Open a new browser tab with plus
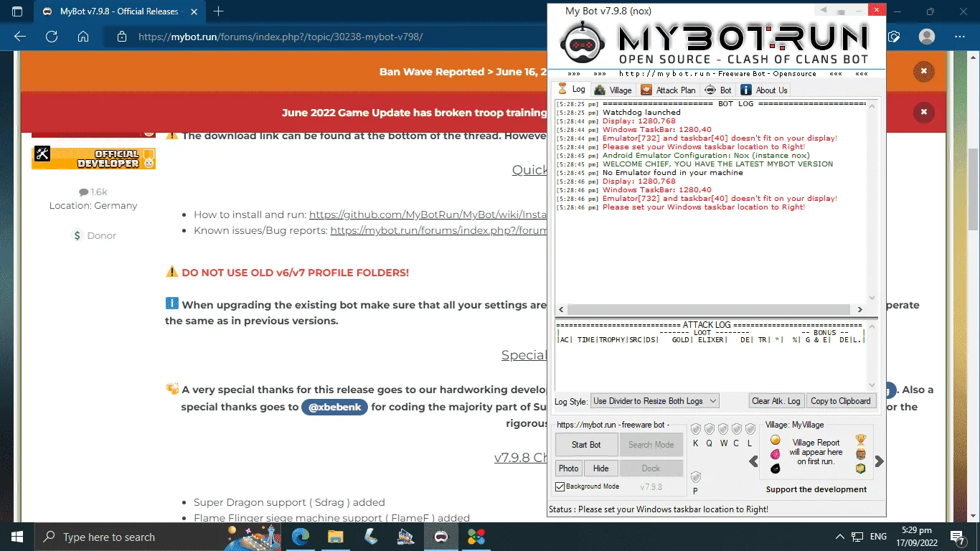Image resolution: width=980 pixels, height=551 pixels. pos(219,11)
